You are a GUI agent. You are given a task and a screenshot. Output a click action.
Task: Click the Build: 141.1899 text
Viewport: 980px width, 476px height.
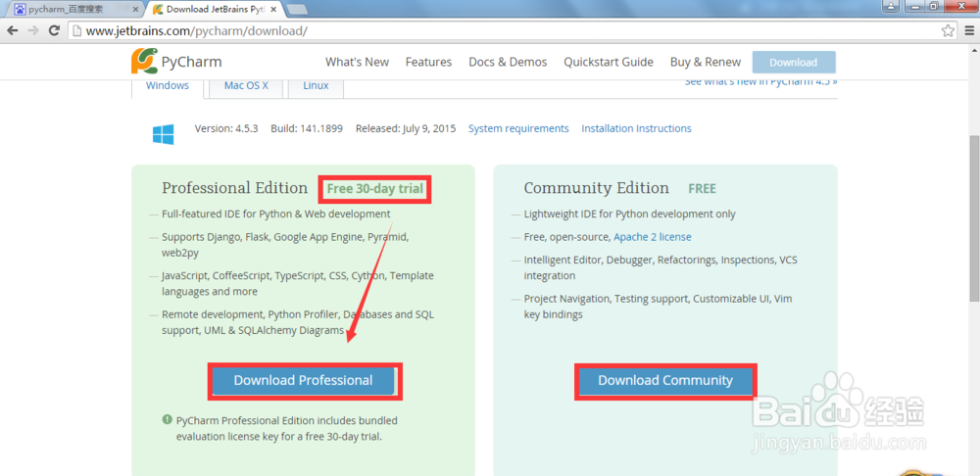click(x=306, y=128)
